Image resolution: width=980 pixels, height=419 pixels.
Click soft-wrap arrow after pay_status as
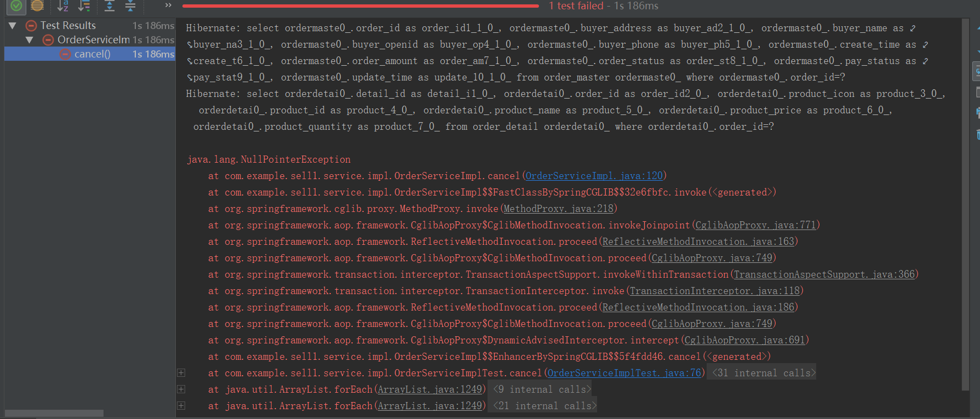pos(925,61)
